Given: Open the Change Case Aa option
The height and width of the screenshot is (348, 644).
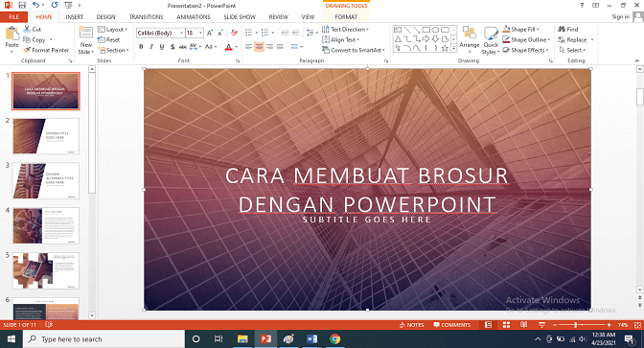Looking at the screenshot, I should pyautogui.click(x=211, y=46).
